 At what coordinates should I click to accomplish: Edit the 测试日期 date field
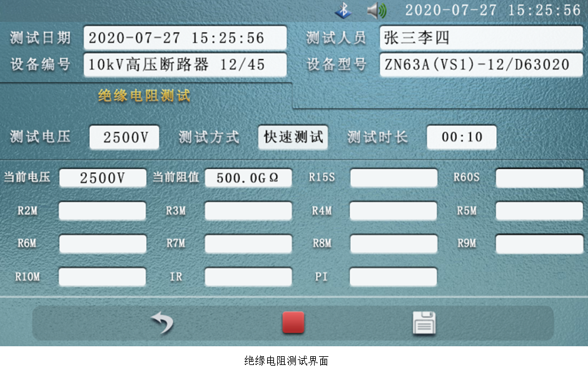pyautogui.click(x=185, y=38)
